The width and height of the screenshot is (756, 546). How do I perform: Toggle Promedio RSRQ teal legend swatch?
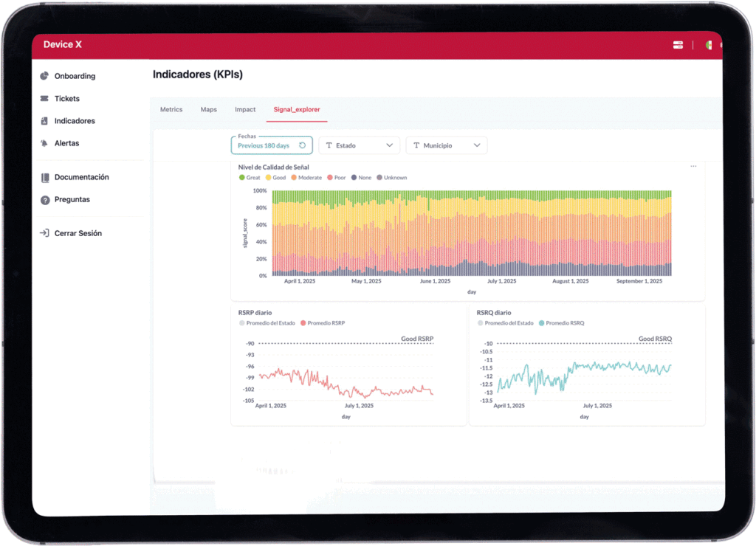pyautogui.click(x=542, y=323)
